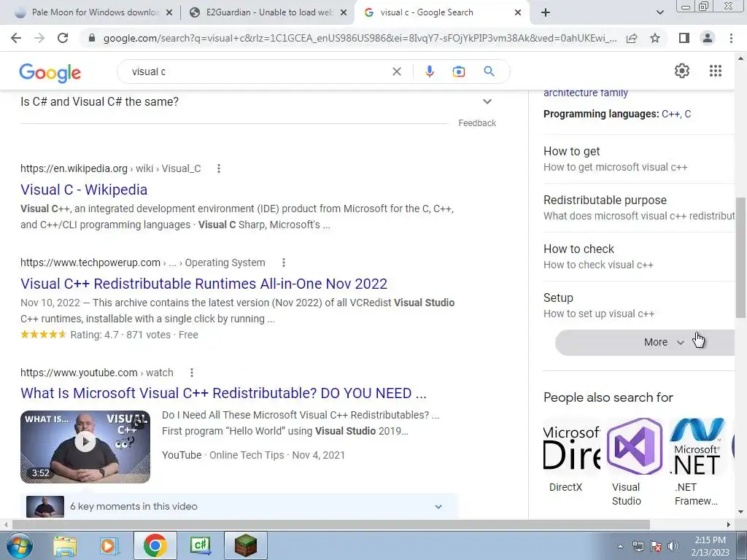
Task: Close the E2Guardian tab
Action: (x=343, y=13)
